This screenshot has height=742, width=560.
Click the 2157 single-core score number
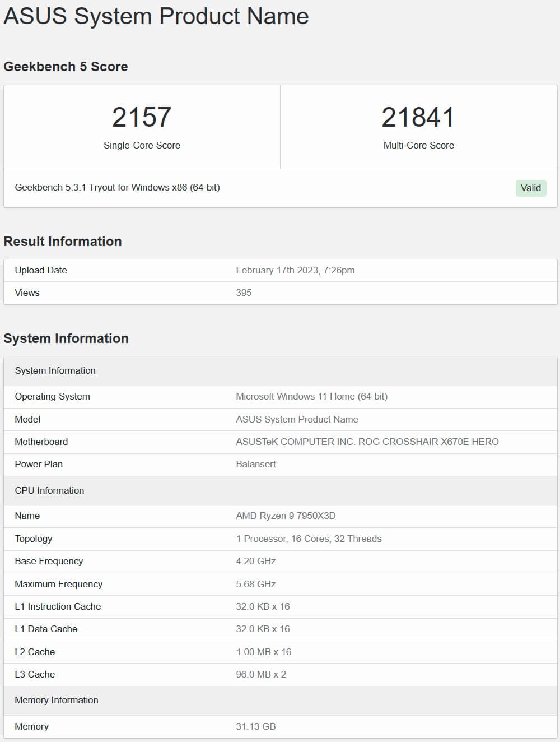coord(142,118)
